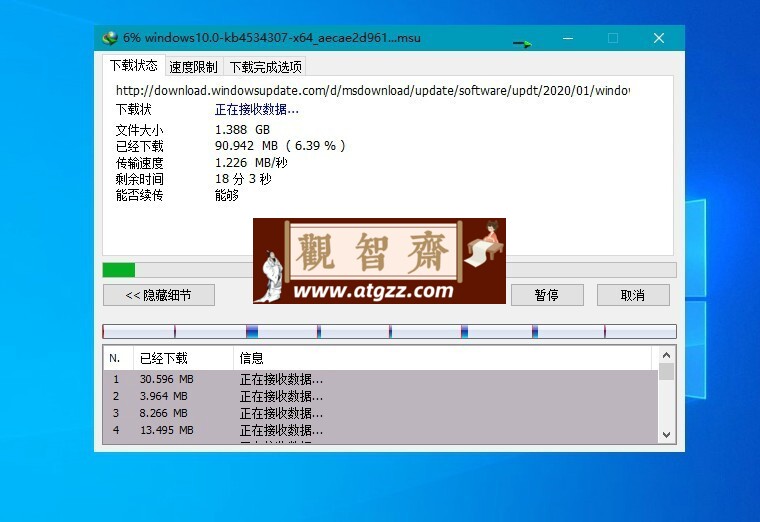The height and width of the screenshot is (522, 760).
Task: Pause the download with 暂停
Action: 547,295
